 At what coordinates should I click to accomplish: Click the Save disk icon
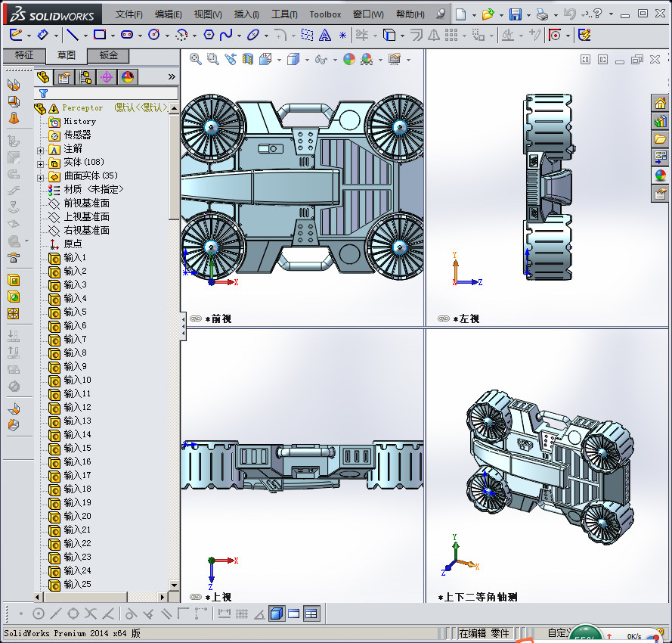coord(515,14)
